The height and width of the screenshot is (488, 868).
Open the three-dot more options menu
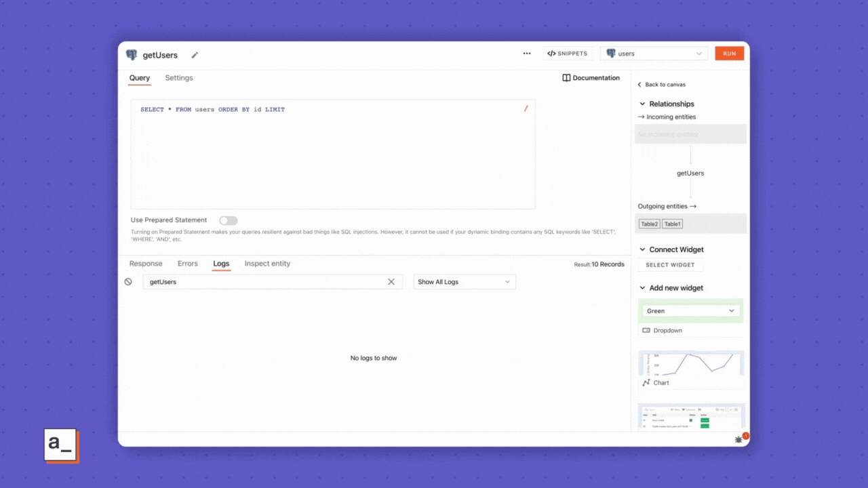coord(527,54)
